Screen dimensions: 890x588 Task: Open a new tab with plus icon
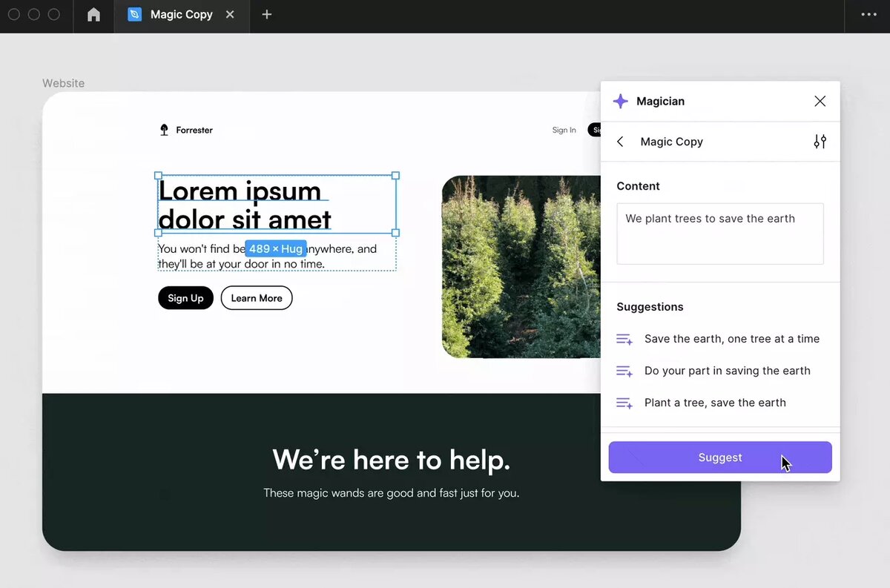[x=267, y=15]
